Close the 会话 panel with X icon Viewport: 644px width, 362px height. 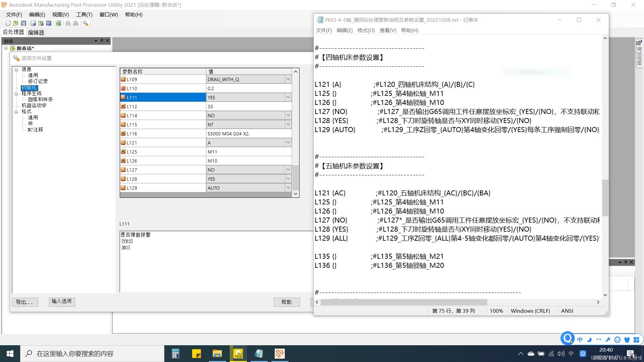pyautogui.click(x=107, y=41)
